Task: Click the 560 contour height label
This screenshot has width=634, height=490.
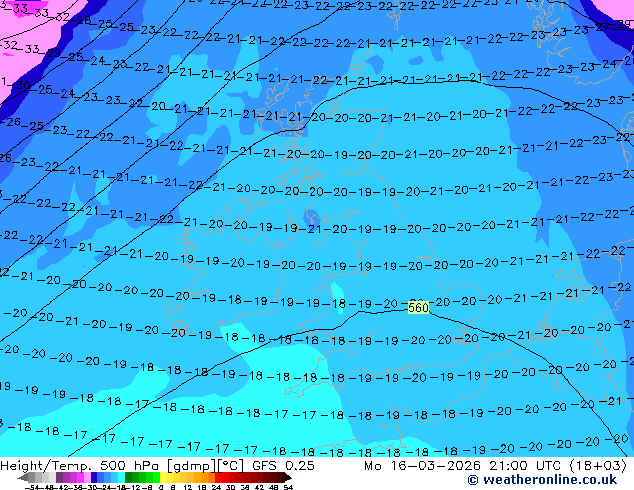Action: pyautogui.click(x=418, y=308)
